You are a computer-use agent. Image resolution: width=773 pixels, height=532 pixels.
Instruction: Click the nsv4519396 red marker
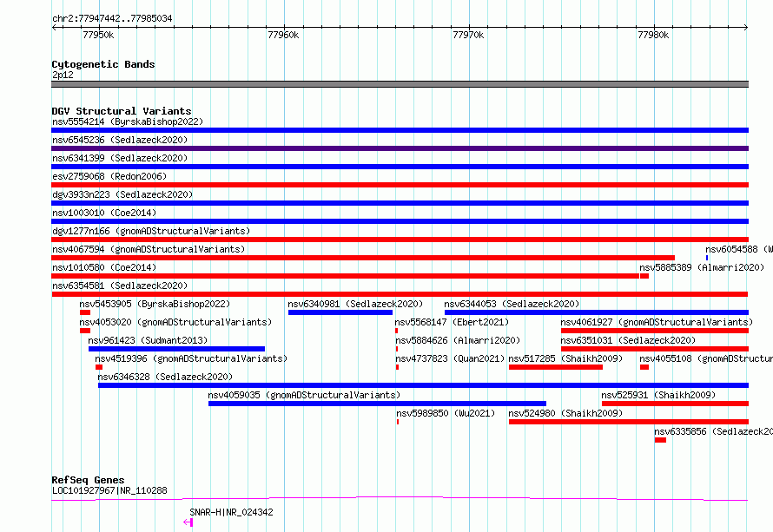click(x=99, y=367)
